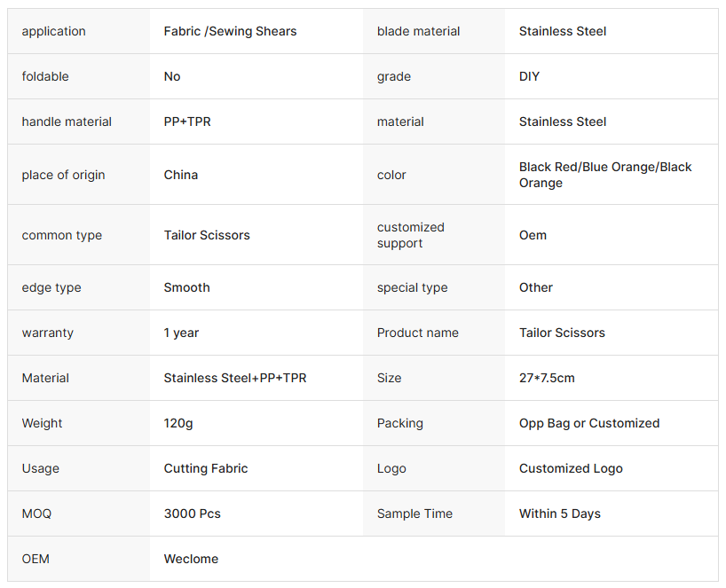Select the 'Within 5 Days' sample time value
726x588 pixels.
click(560, 514)
